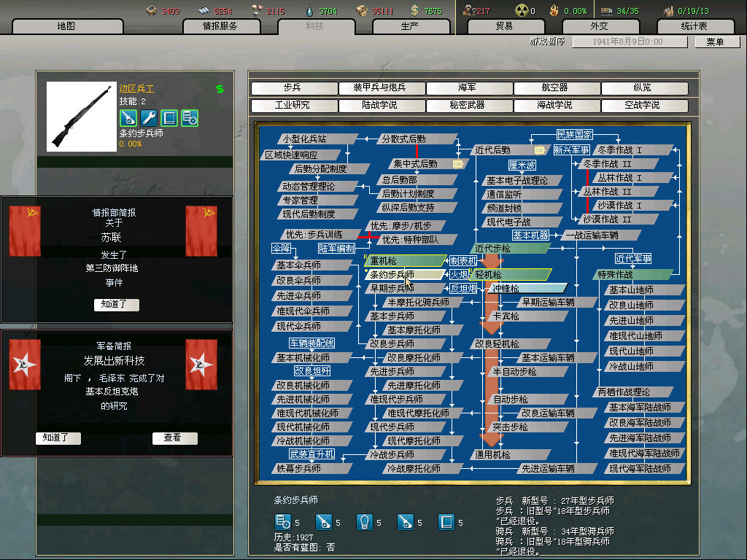Click the energy resource icon in top bar
The height and width of the screenshot is (560, 747).
[x=152, y=10]
